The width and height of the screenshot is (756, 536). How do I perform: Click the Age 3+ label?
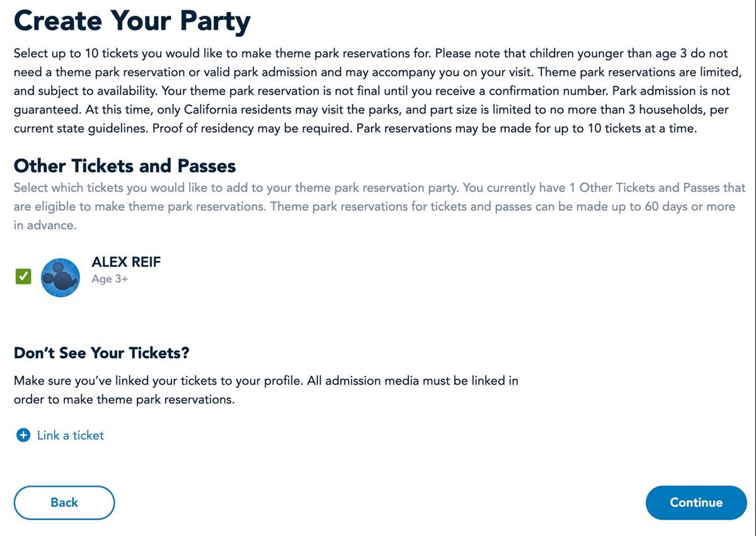(x=110, y=279)
